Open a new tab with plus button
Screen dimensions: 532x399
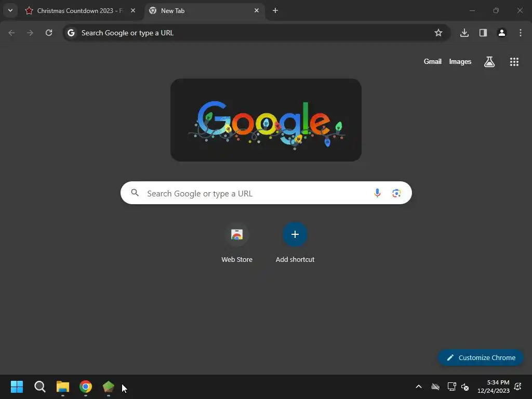point(275,10)
